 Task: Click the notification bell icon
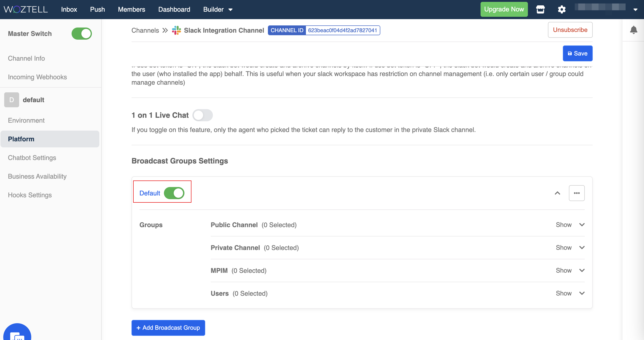[x=633, y=30]
